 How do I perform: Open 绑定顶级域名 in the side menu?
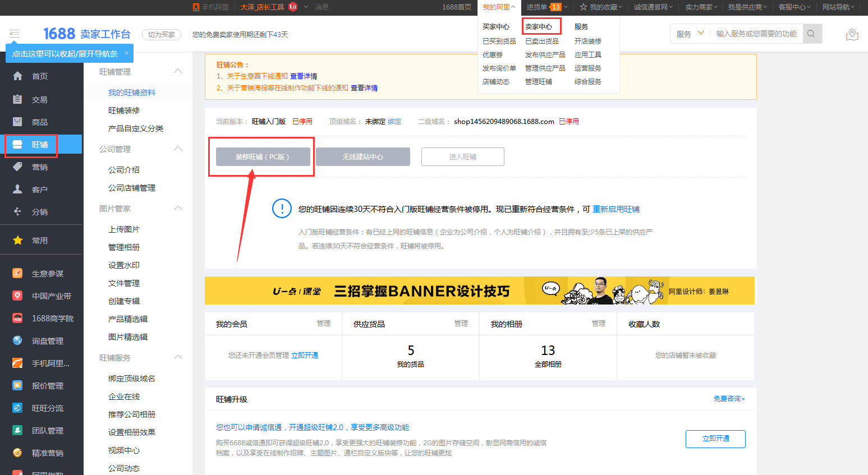point(132,379)
